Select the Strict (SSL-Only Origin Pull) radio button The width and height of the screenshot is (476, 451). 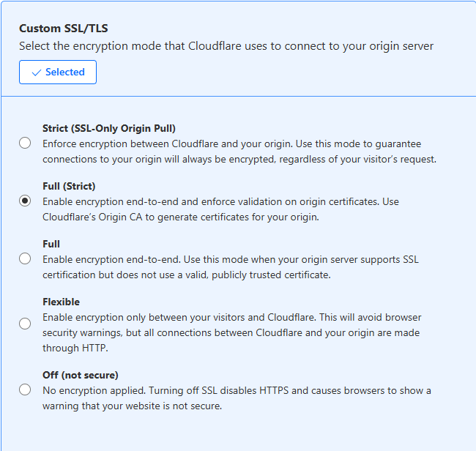coord(25,143)
